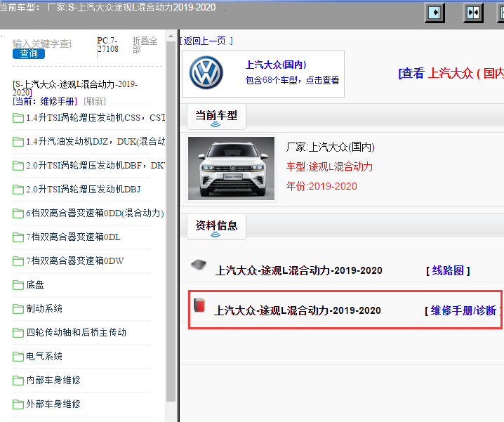504x422 pixels.
Task: Open folder icon for 2.0升TSI发动机DBF
Action: pos(18,166)
